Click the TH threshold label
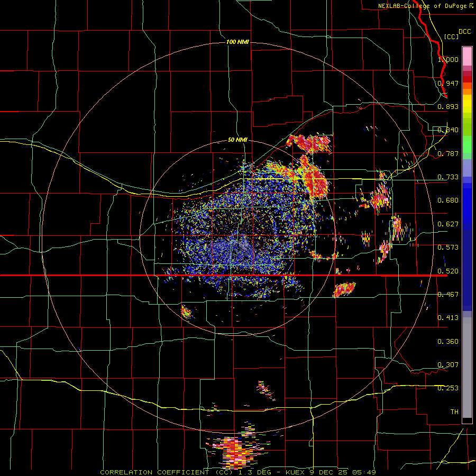Viewport: 476px width, 476px height. 454,412
